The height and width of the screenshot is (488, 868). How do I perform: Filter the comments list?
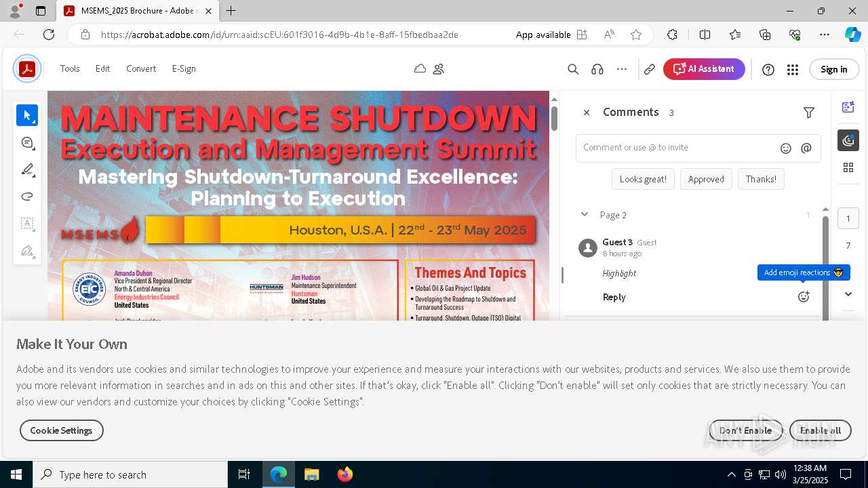point(809,113)
